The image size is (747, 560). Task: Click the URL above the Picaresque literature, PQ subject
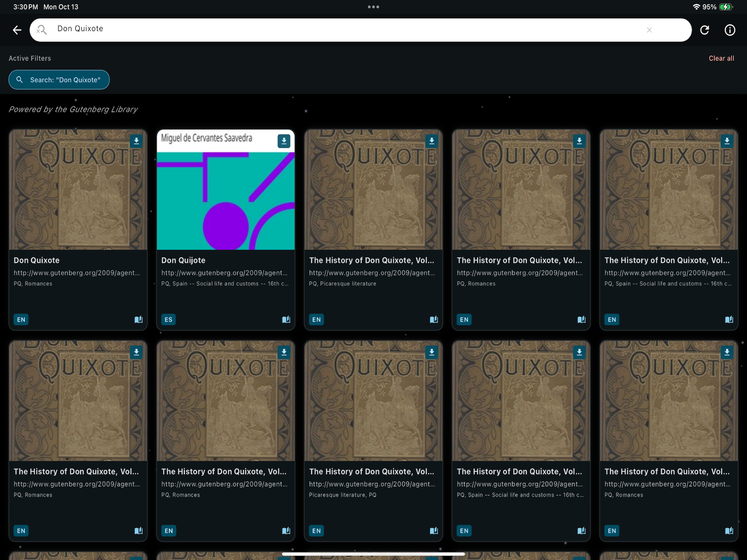tap(372, 484)
